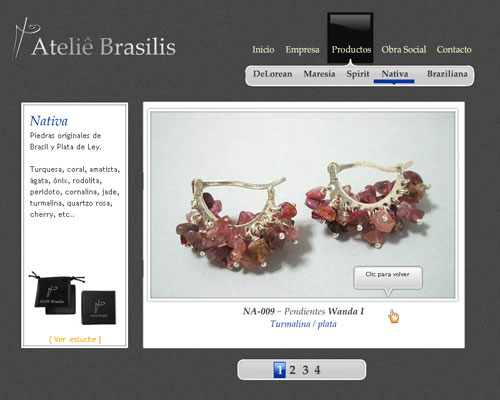The height and width of the screenshot is (400, 500).
Task: Click the black gift box image
Action: coord(99,308)
